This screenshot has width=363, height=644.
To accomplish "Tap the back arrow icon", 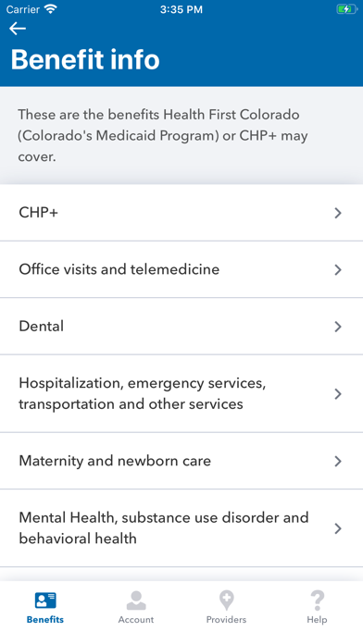I will tap(18, 29).
